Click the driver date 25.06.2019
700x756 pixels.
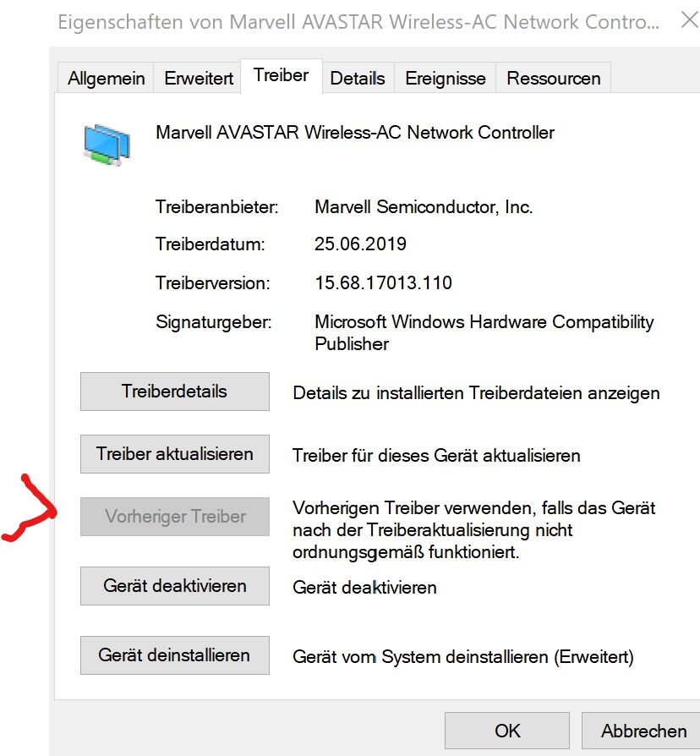[x=360, y=244]
